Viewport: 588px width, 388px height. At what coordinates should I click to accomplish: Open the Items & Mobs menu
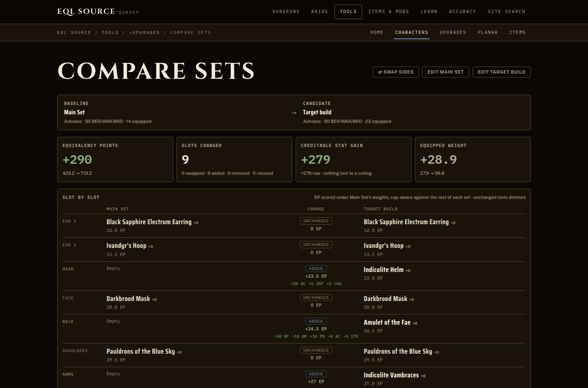(x=389, y=12)
